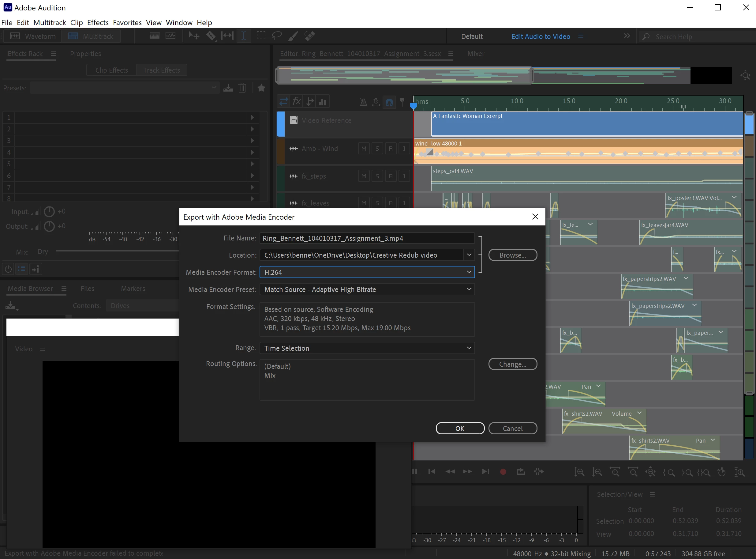
Task: Open the Multitrack menu
Action: pos(50,23)
